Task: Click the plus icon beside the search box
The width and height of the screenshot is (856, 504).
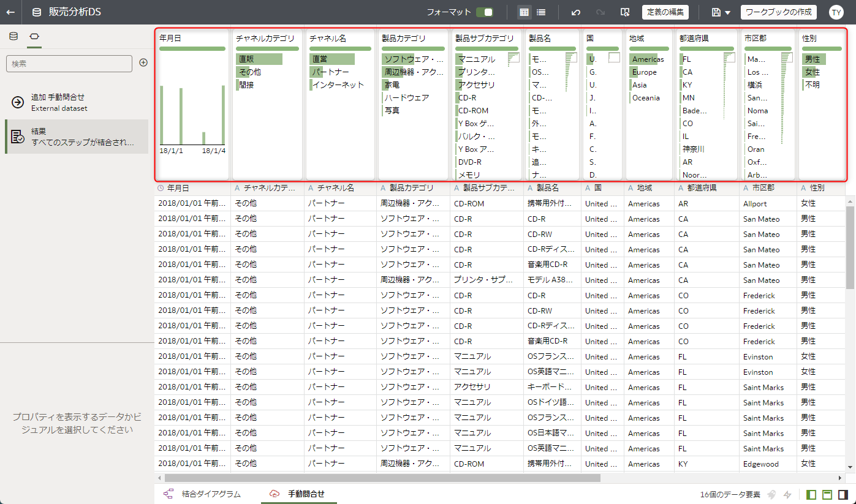Action: click(x=143, y=62)
